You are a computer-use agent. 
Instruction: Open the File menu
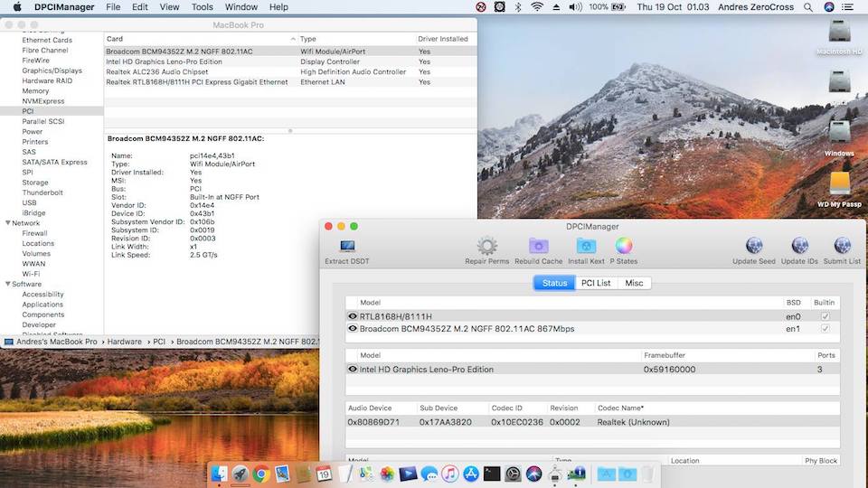(113, 7)
